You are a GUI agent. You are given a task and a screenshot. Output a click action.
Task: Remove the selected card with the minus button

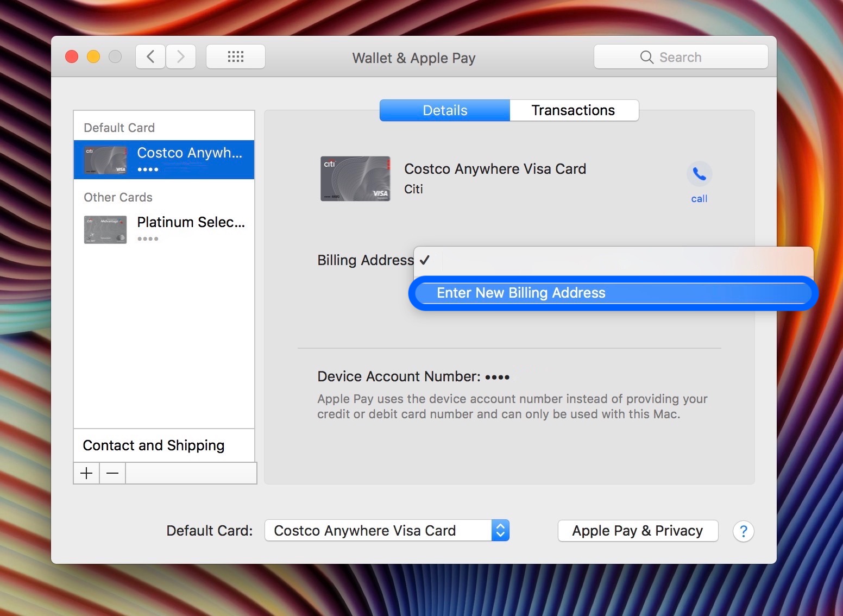[112, 473]
